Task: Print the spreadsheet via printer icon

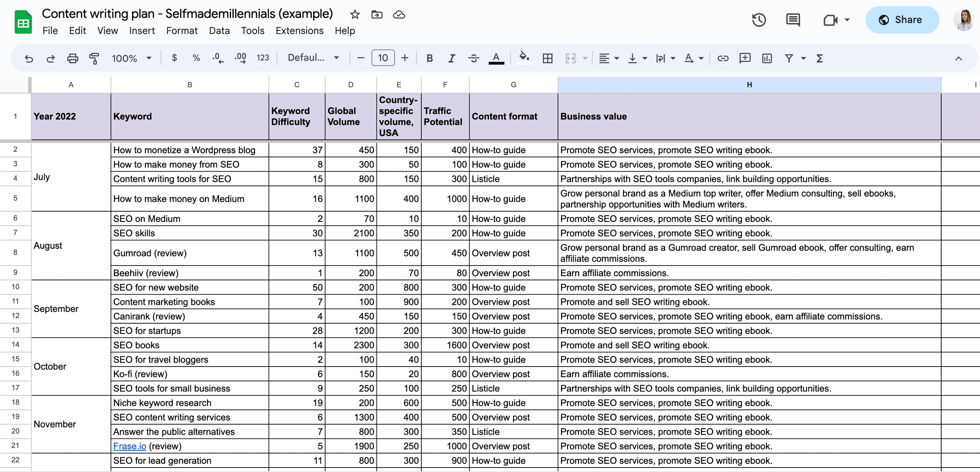Action: coord(72,58)
